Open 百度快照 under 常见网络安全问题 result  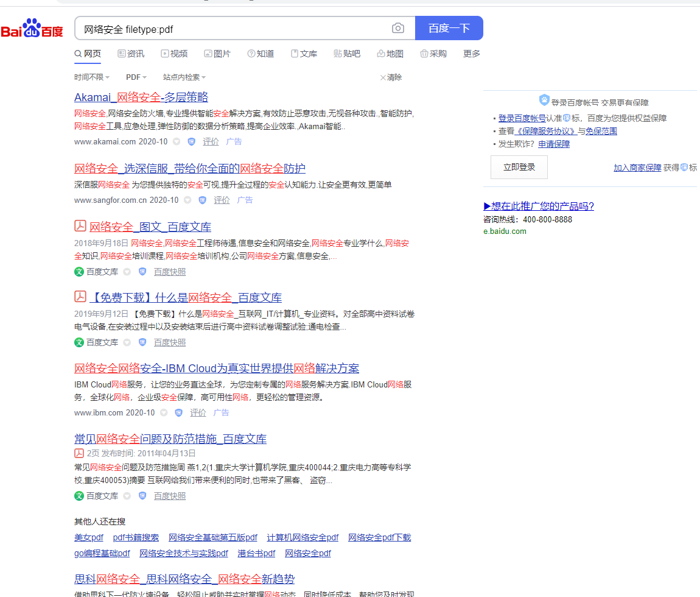pos(170,496)
